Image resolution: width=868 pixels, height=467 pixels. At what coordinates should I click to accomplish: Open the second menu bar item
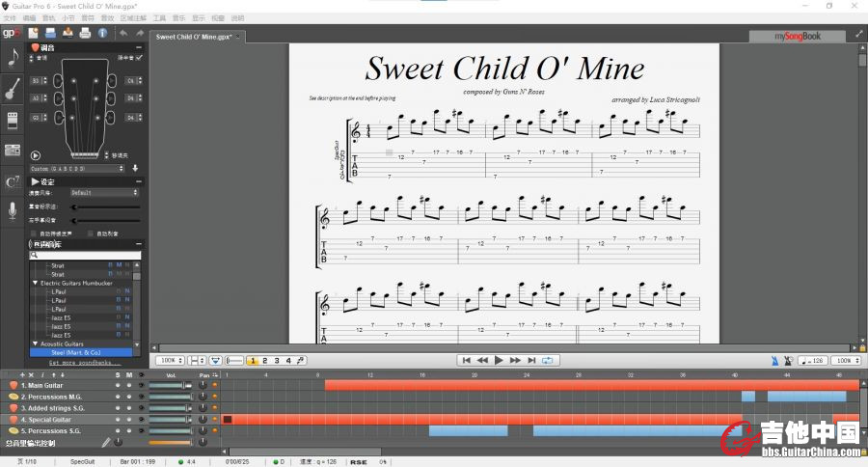pos(29,18)
